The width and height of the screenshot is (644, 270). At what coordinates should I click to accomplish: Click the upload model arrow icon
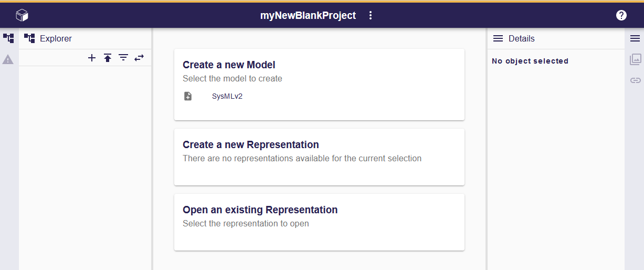click(x=108, y=58)
